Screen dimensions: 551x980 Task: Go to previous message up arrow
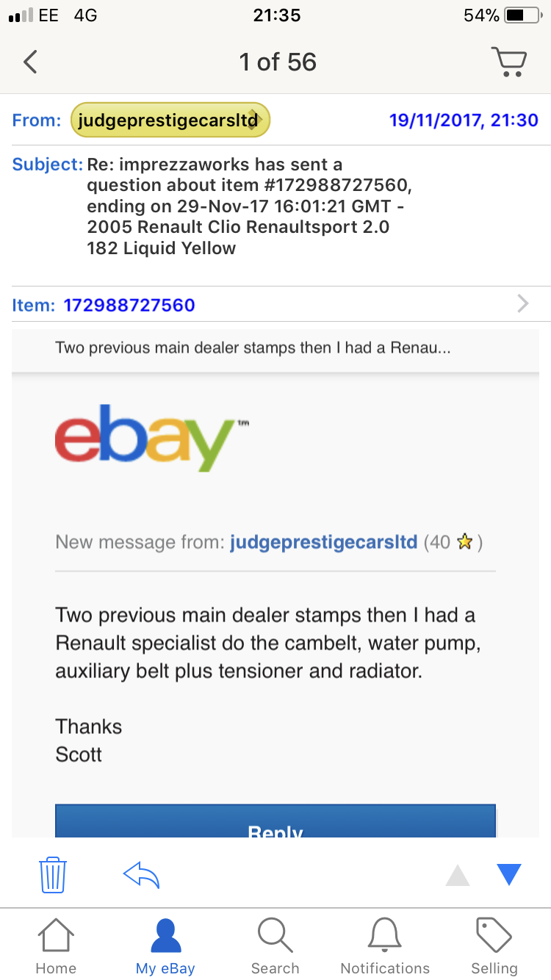(x=458, y=875)
